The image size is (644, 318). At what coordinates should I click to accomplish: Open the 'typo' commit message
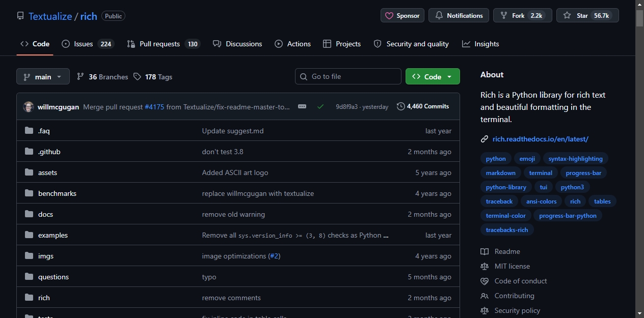[x=209, y=277]
